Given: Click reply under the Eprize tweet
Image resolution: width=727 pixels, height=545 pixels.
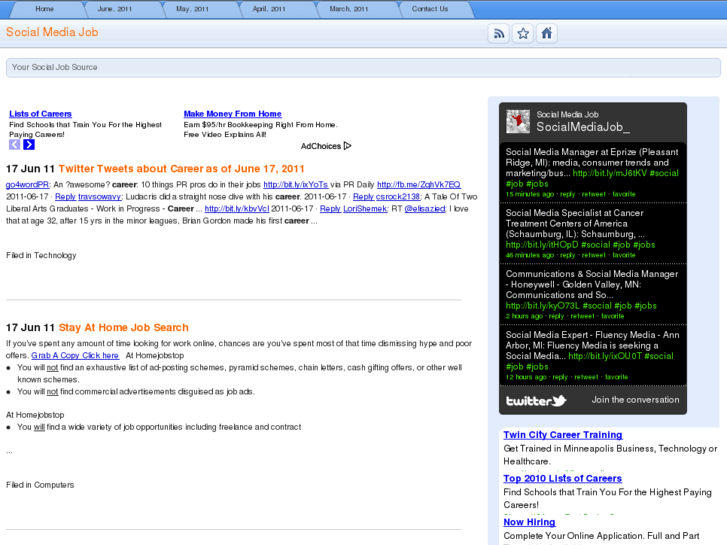Looking at the screenshot, I should 568,194.
